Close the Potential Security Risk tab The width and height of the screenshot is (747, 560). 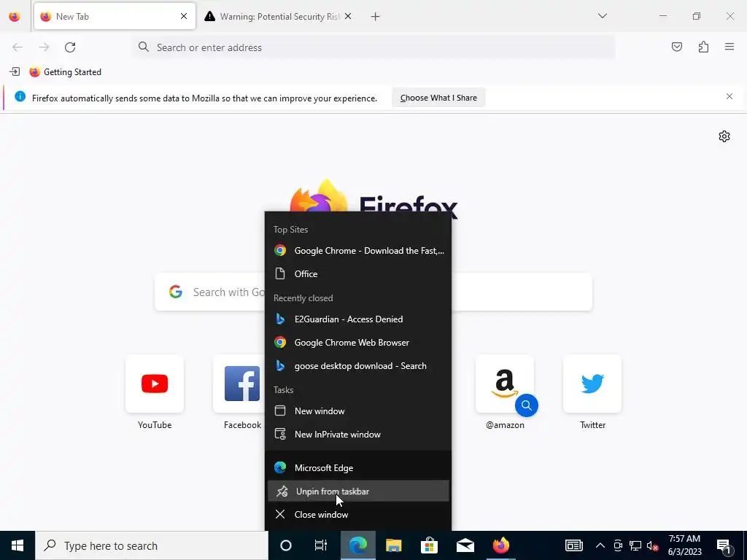pyautogui.click(x=348, y=16)
